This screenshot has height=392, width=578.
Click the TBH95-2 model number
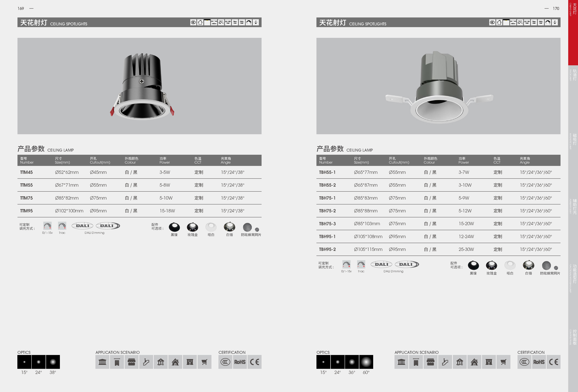pos(327,249)
